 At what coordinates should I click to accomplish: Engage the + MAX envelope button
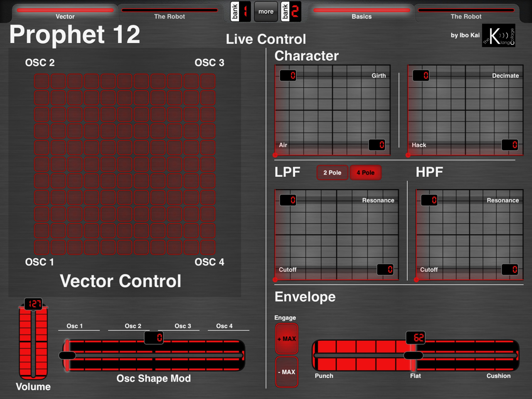tap(287, 339)
